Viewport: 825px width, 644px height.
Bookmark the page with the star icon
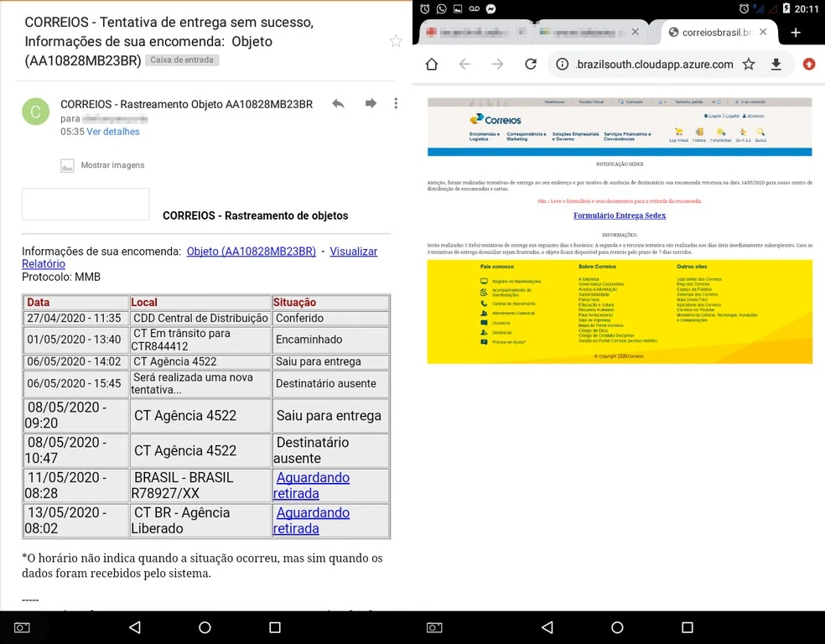tap(749, 65)
